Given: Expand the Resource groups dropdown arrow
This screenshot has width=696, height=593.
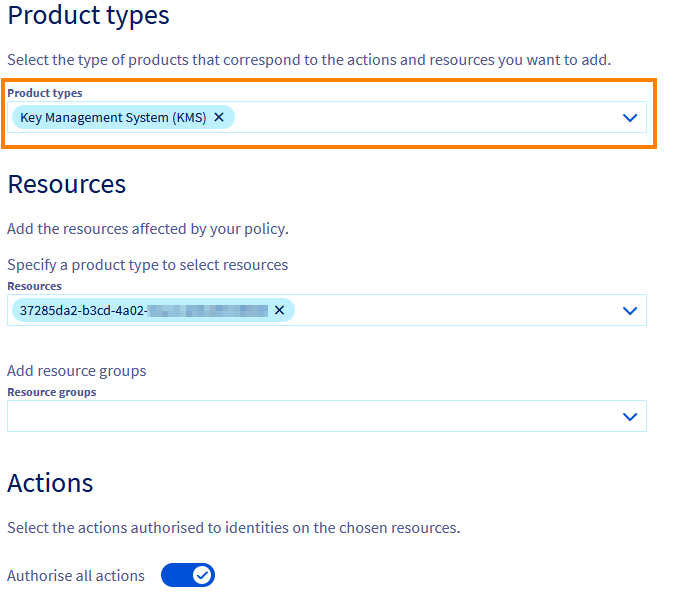Looking at the screenshot, I should (630, 416).
